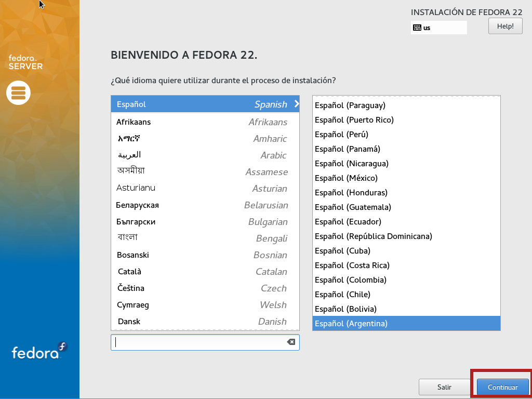Select Čeština in the language list

205,288
